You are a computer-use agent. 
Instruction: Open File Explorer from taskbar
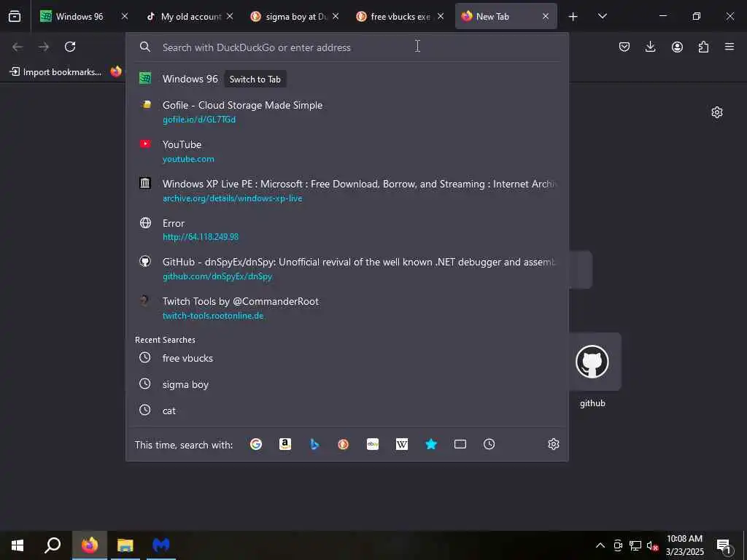[125, 545]
